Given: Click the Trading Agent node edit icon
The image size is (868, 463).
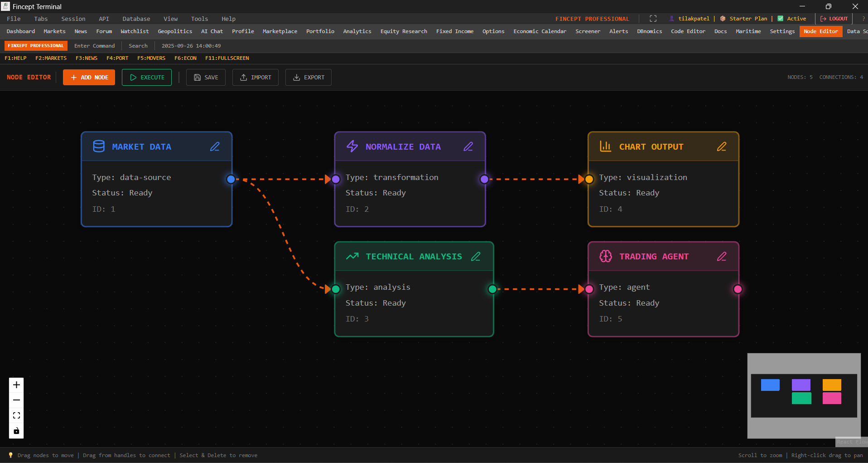Looking at the screenshot, I should (x=721, y=256).
